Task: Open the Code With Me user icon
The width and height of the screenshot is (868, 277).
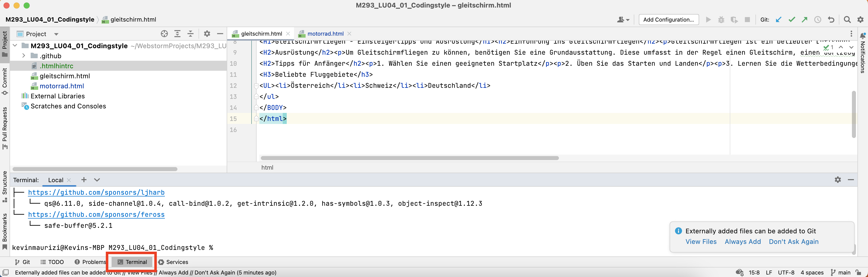Action: coord(623,20)
